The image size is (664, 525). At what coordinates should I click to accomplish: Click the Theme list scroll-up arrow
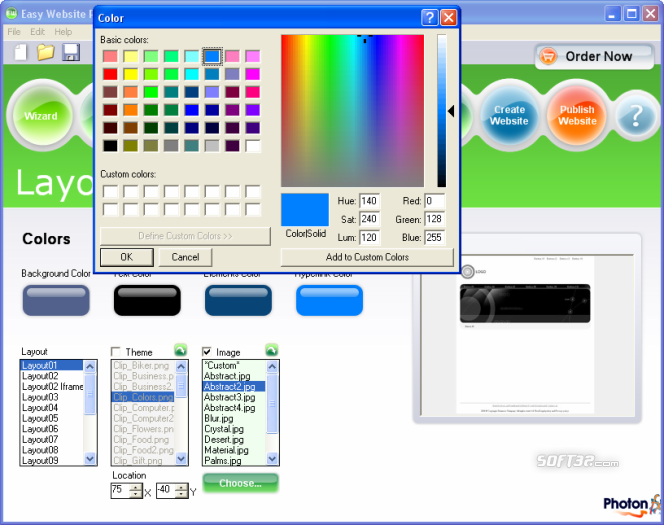click(181, 367)
